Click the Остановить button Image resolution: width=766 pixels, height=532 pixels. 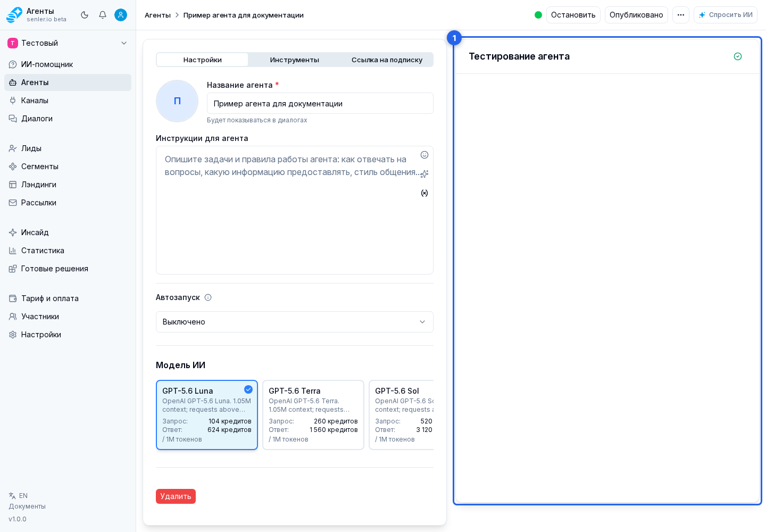[x=573, y=15]
